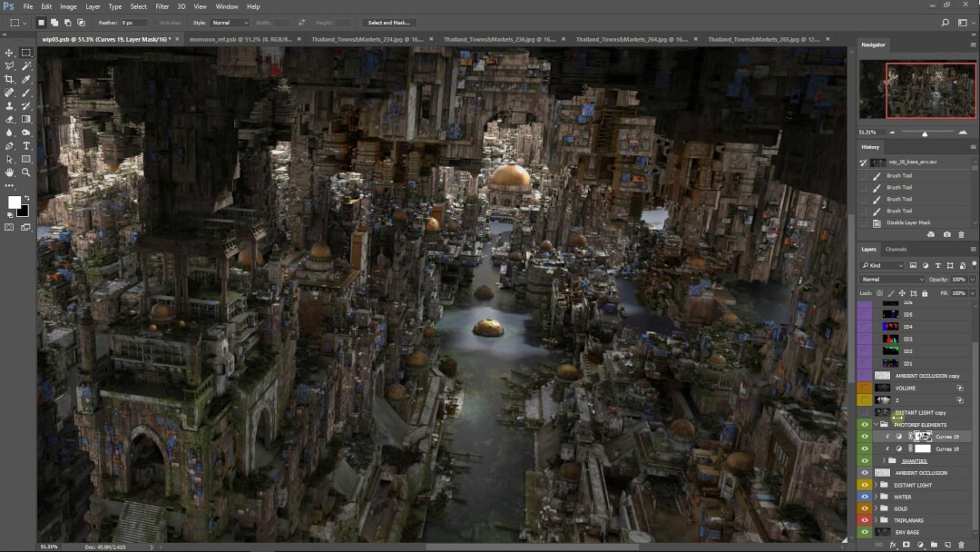The width and height of the screenshot is (980, 552).
Task: Hide the Curves 19 layer
Action: [x=865, y=437]
